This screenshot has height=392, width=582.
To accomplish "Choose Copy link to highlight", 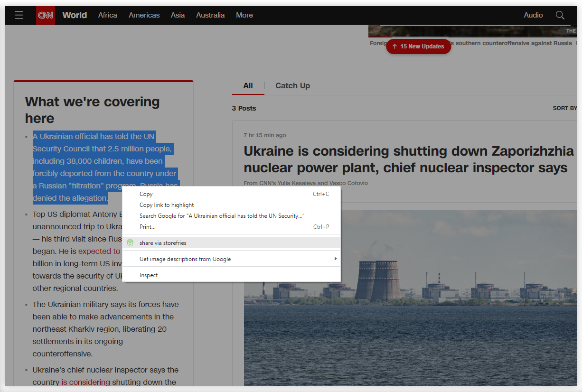I will [167, 205].
